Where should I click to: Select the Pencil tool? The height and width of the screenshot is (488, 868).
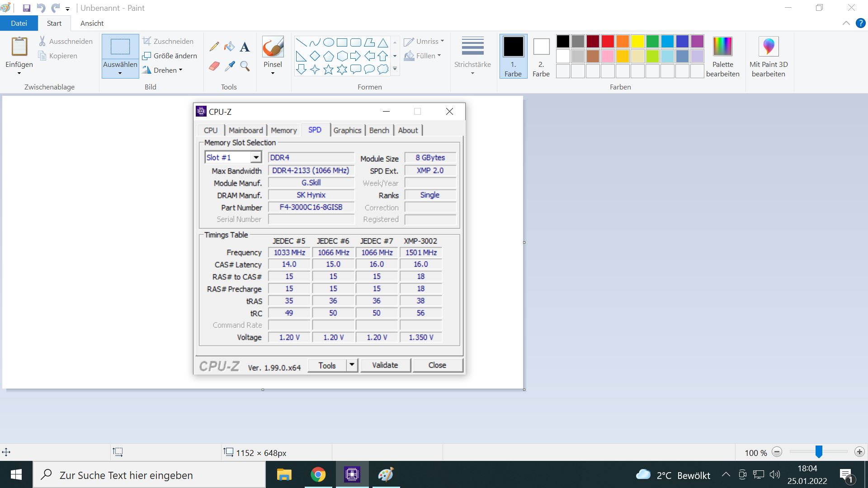214,47
